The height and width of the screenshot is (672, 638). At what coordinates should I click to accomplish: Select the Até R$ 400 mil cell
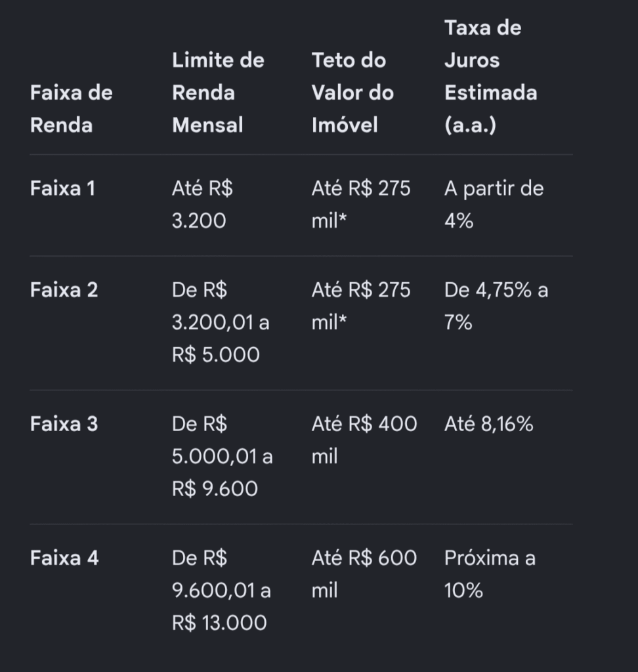pos(364,440)
